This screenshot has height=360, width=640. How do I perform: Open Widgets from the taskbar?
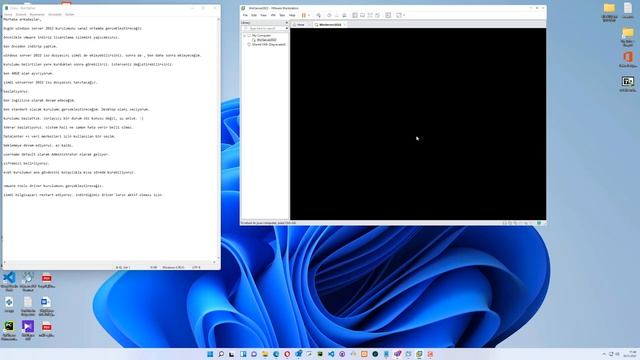243,354
